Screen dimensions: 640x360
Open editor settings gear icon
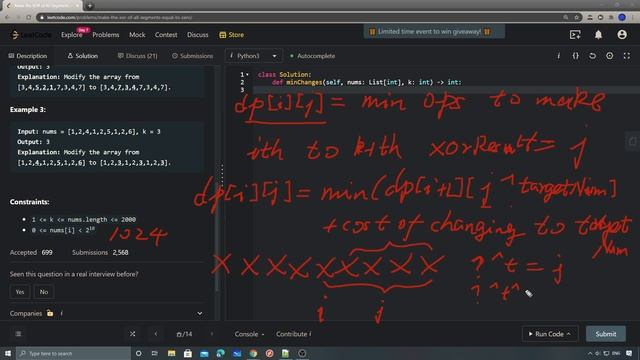point(609,56)
